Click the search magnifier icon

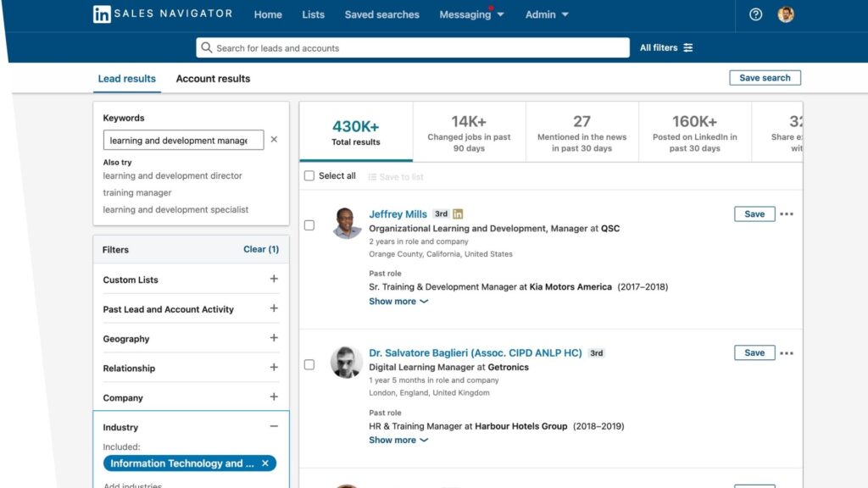207,47
